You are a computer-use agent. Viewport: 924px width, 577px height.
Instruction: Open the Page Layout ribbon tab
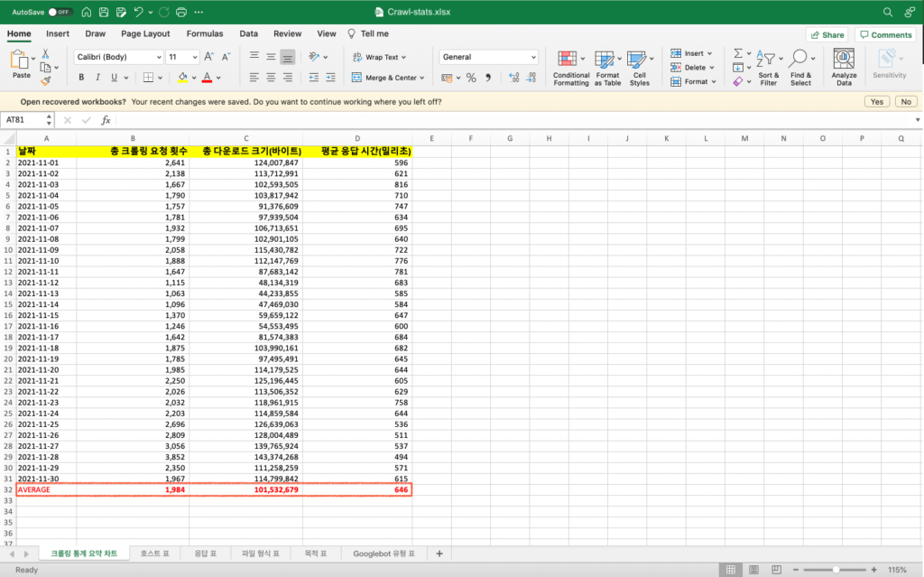pyautogui.click(x=145, y=33)
